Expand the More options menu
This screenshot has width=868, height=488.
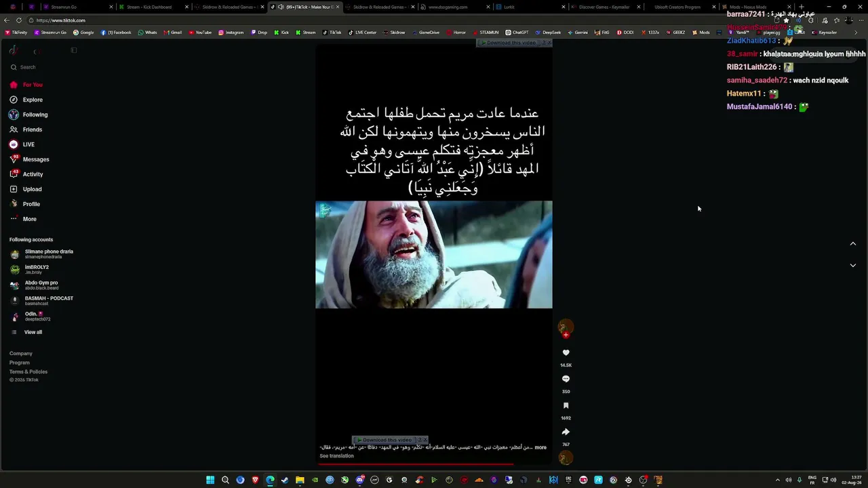(23, 219)
